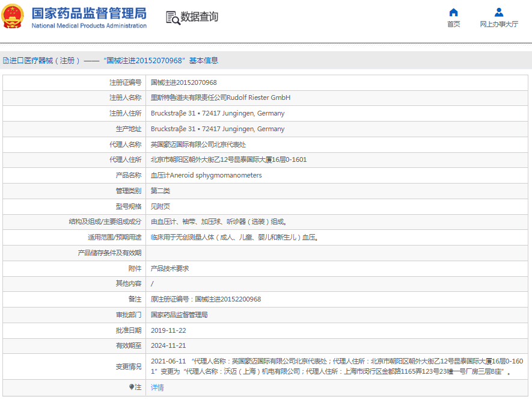This screenshot has width=532, height=399.
Task: Click the 产品技术要求 attachment value
Action: click(170, 268)
